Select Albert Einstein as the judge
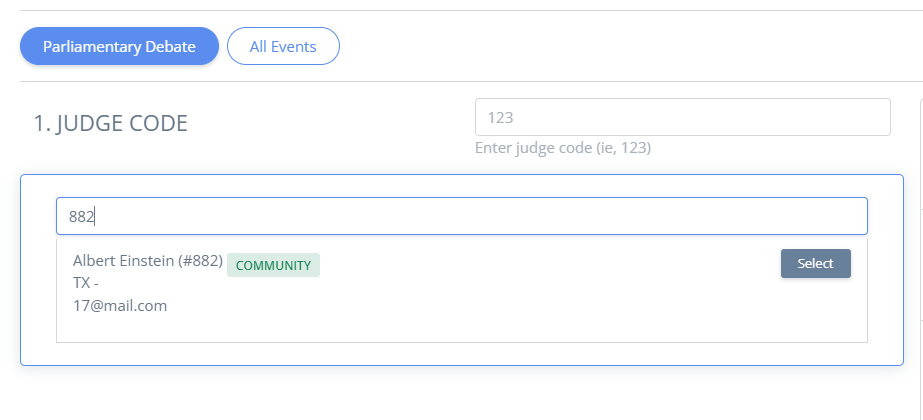Viewport: 923px width, 420px height. point(815,263)
